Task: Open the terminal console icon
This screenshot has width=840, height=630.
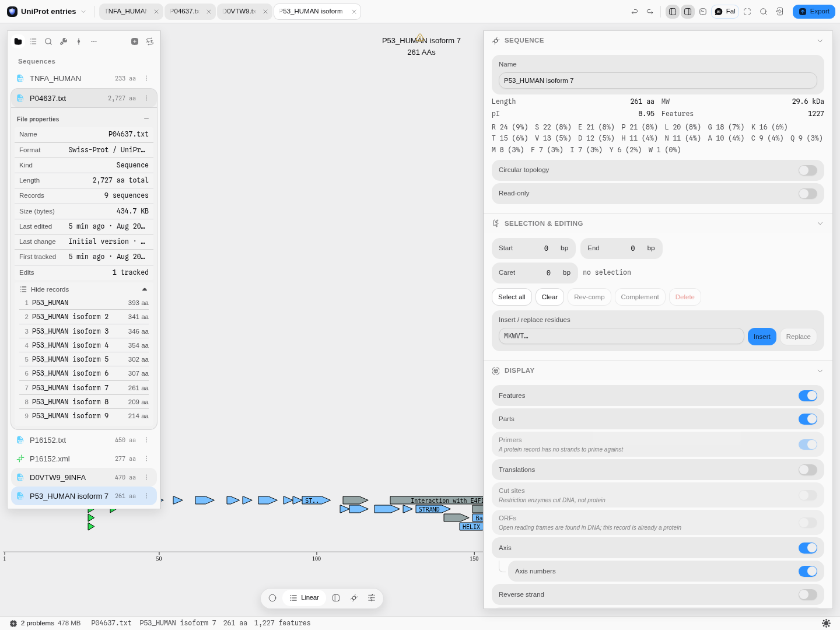Action: (703, 12)
